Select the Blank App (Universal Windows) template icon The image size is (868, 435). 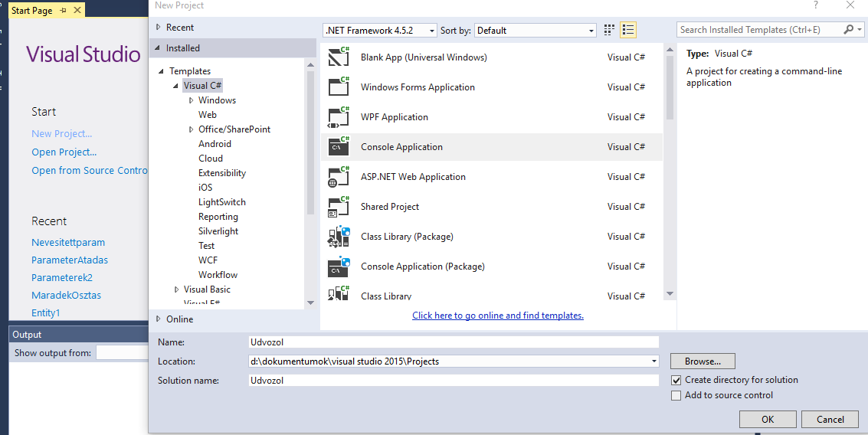338,57
